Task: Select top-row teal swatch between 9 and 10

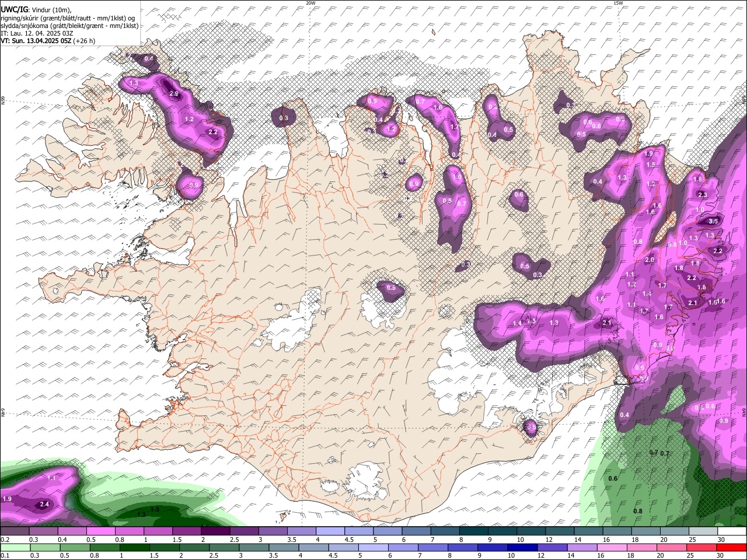Action: click(502, 531)
